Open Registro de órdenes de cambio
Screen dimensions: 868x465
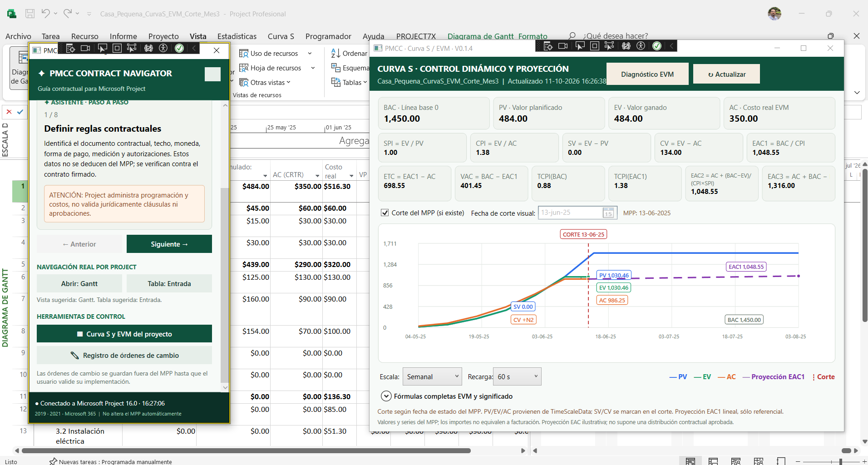[124, 355]
